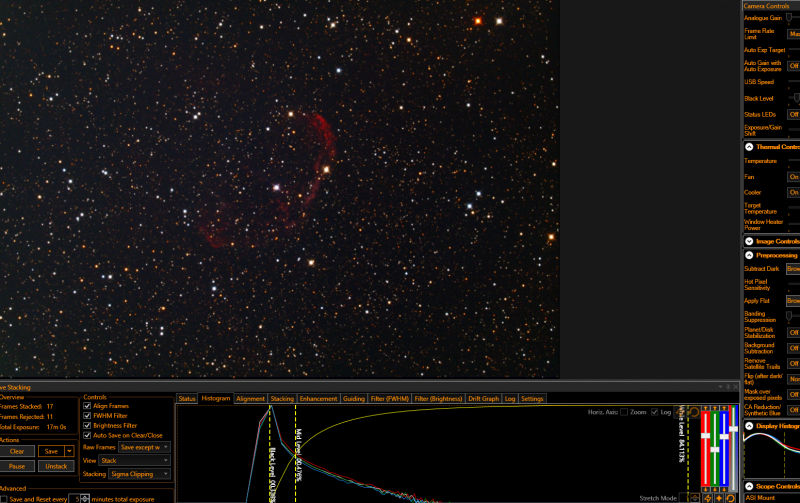
Task: Click the Pause button
Action: [x=17, y=466]
